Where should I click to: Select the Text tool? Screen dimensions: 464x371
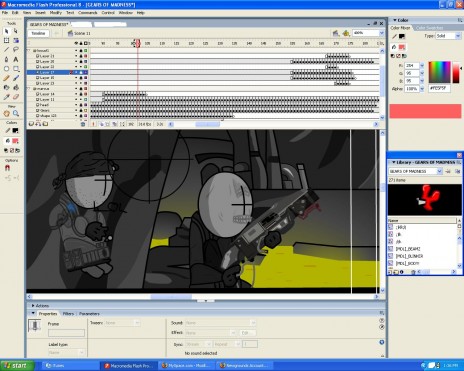[16, 59]
